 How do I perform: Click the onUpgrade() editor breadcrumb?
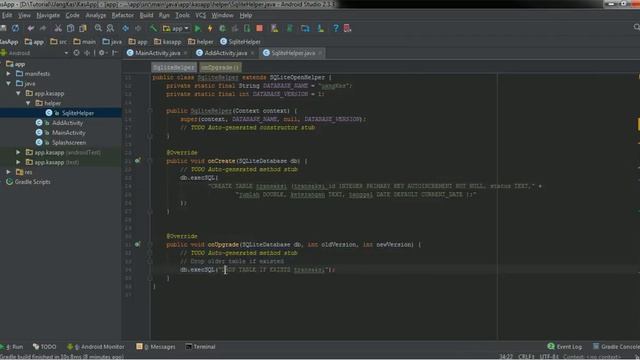[220, 67]
